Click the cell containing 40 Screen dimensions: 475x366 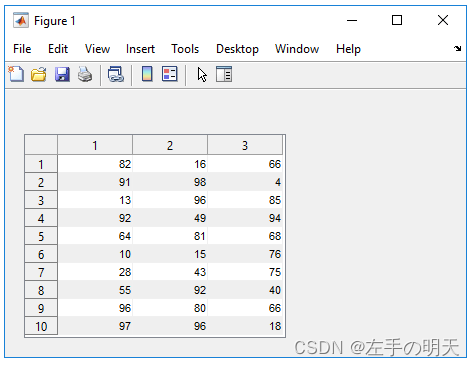point(245,290)
